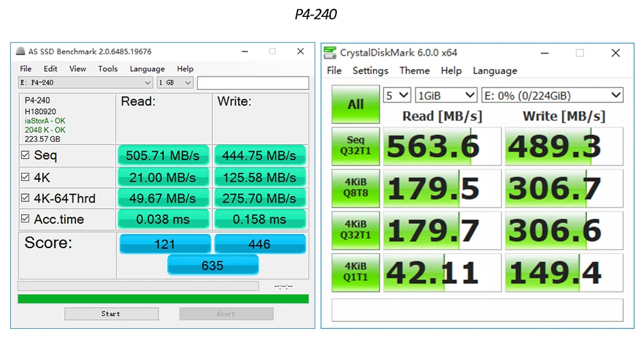Open Theme menu in CrystalDiskMark
This screenshot has width=644, height=339.
(x=414, y=71)
